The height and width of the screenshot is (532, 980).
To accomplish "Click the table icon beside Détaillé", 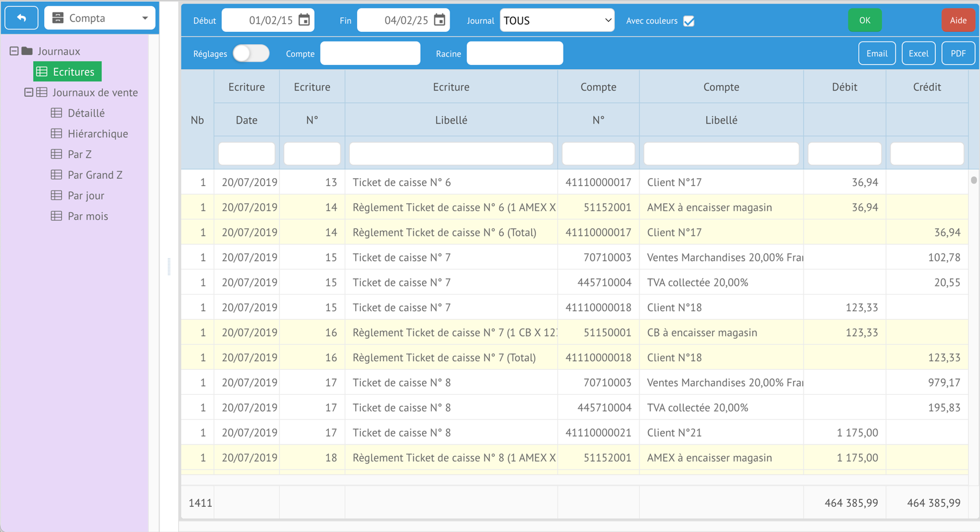I will 56,113.
